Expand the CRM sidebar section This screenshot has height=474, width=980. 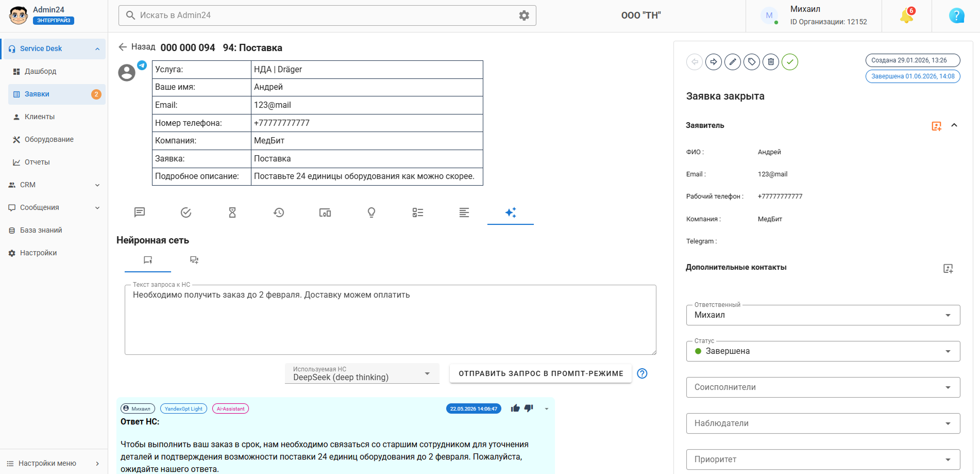(97, 185)
